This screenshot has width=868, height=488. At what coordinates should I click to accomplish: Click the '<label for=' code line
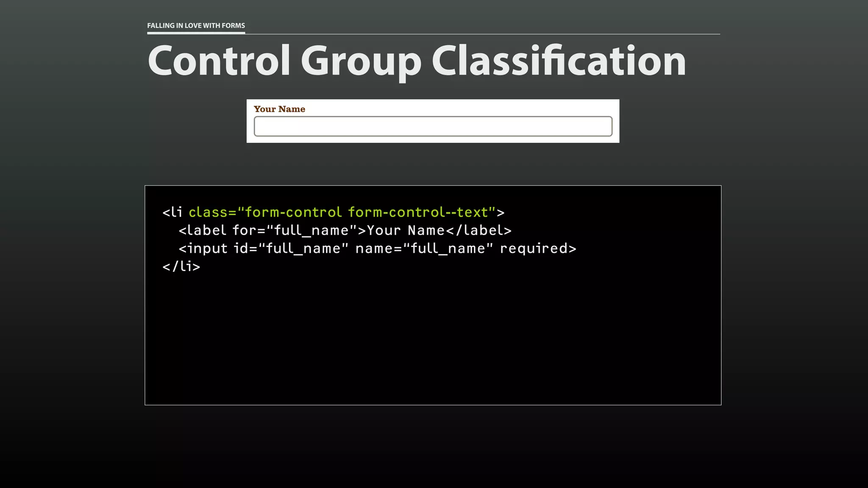click(x=345, y=230)
